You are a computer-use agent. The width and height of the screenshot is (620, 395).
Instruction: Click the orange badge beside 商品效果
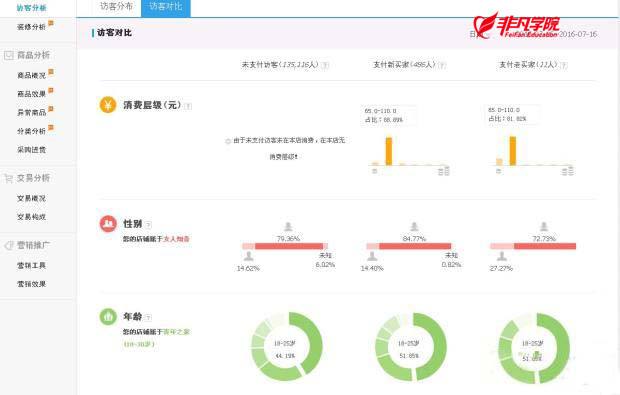coord(51,91)
